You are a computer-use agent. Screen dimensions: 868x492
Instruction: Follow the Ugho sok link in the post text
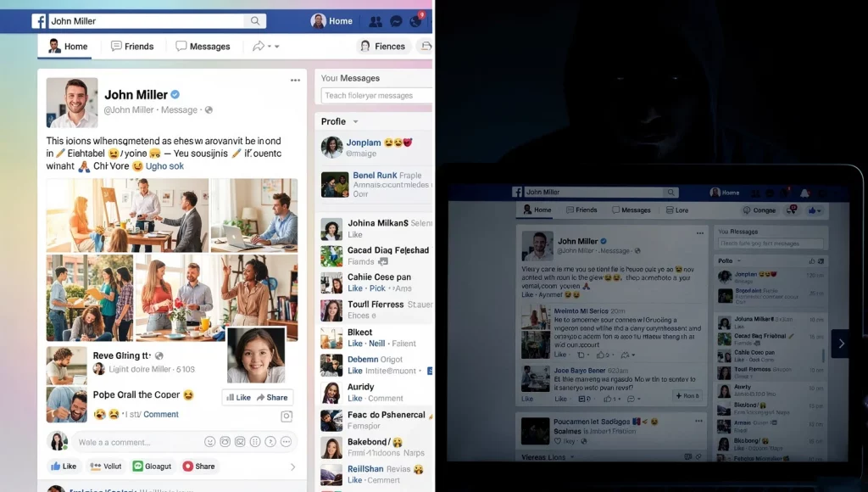pos(164,165)
